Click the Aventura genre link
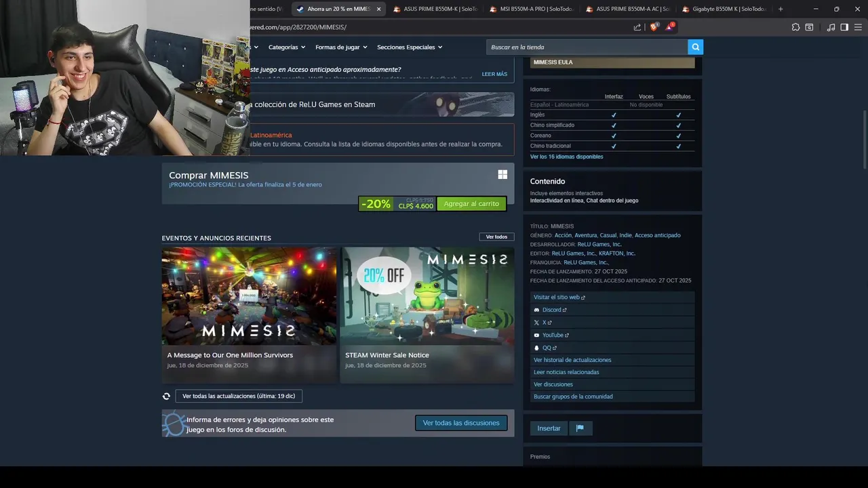The image size is (868, 488). (x=585, y=235)
